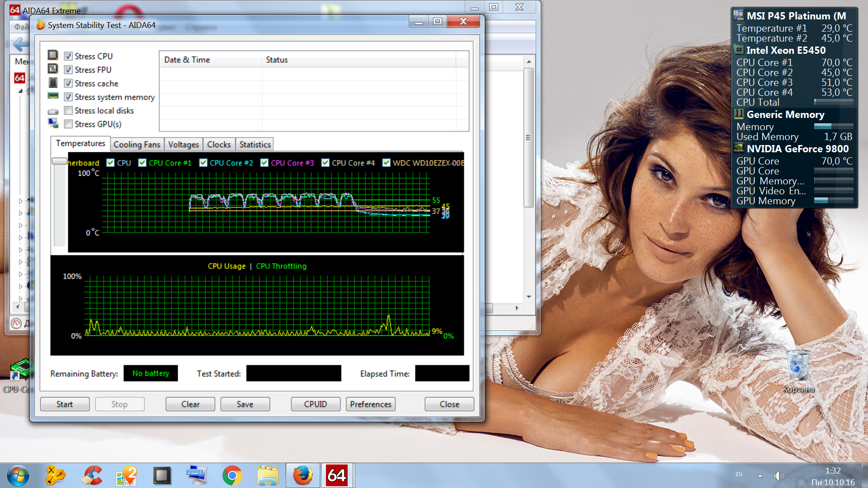The height and width of the screenshot is (488, 868).
Task: Switch to the Cooling Fans tab
Action: pyautogui.click(x=137, y=145)
